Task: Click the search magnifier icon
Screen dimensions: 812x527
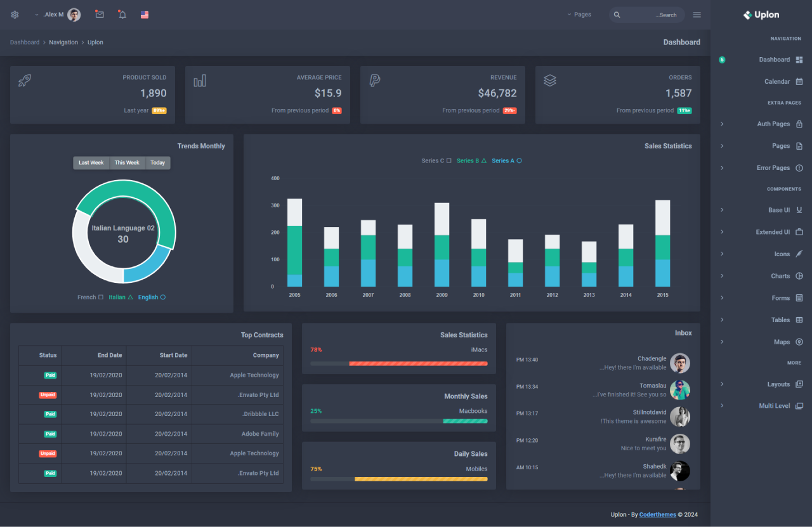Action: pos(617,15)
